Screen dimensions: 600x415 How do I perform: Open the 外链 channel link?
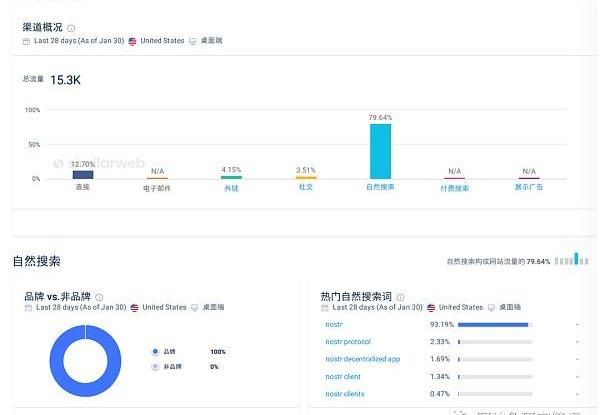(231, 188)
